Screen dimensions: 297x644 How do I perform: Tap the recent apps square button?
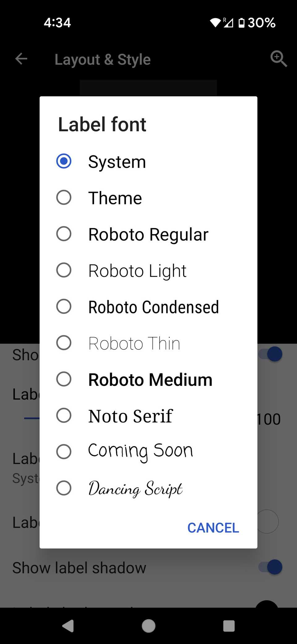[229, 625]
